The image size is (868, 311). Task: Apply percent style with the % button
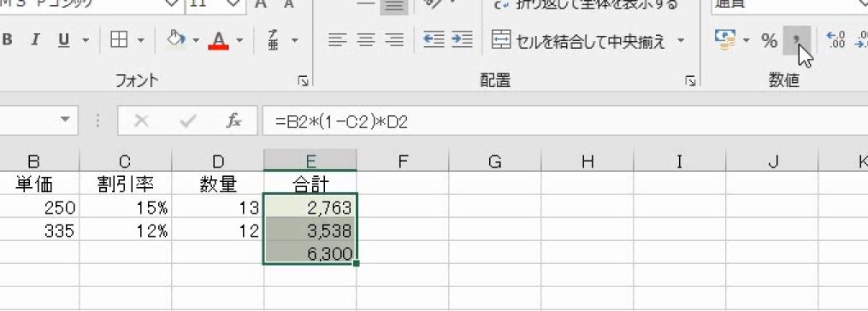click(769, 40)
